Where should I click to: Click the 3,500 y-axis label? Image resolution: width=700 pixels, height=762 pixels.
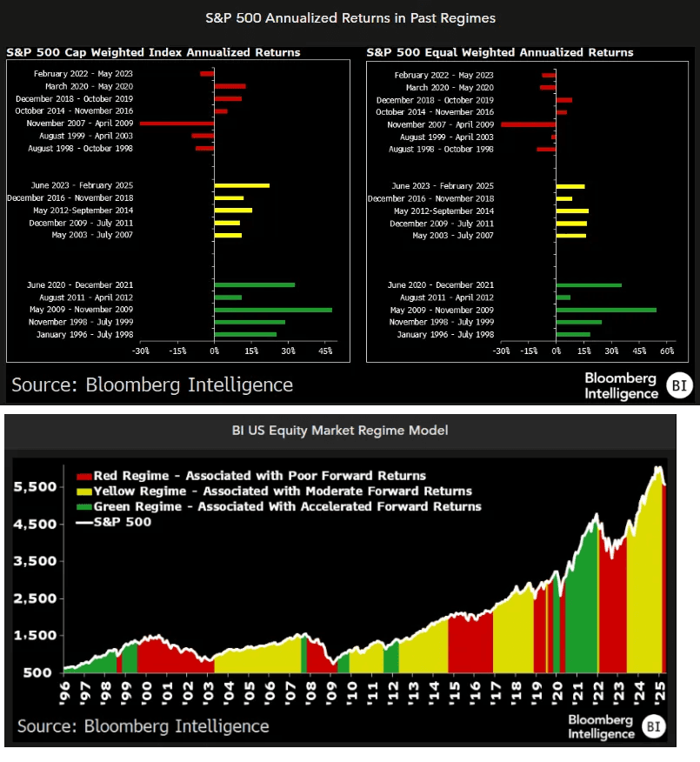pyautogui.click(x=35, y=561)
